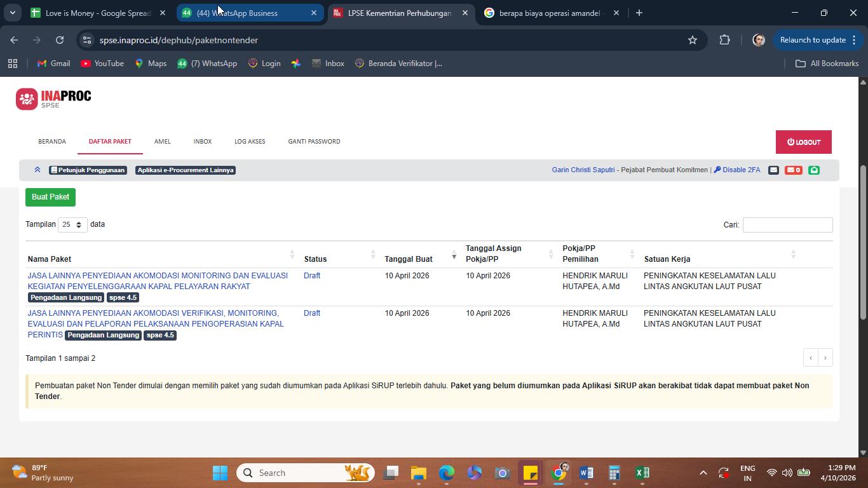The height and width of the screenshot is (488, 868).
Task: Open Sticky Notes from taskbar
Action: 531,473
